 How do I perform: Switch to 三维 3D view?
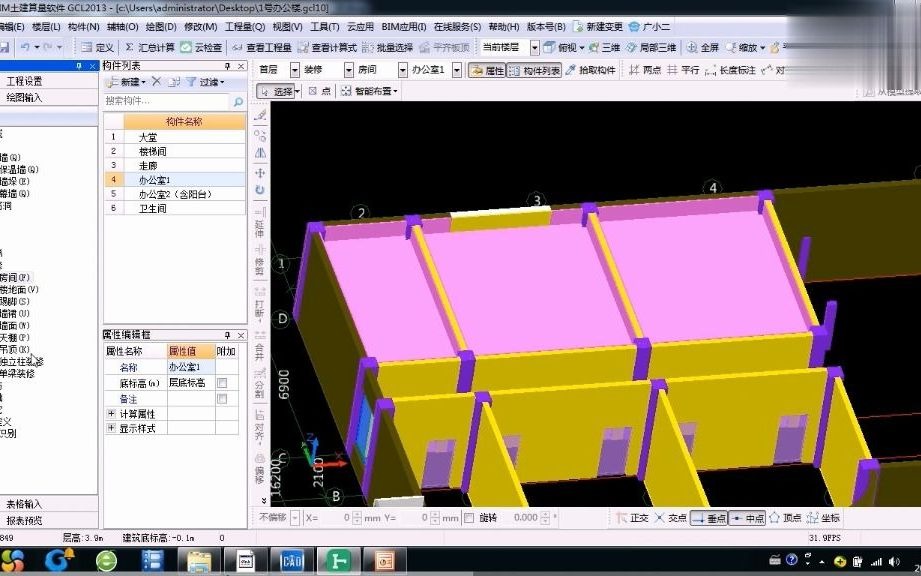pyautogui.click(x=612, y=47)
